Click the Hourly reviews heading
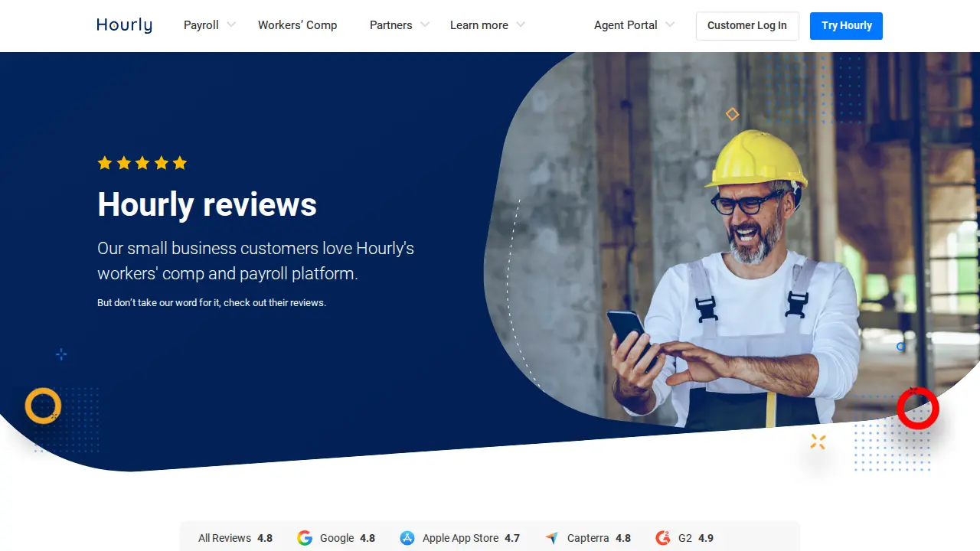Screen dimensions: 980x551 pyautogui.click(x=207, y=204)
